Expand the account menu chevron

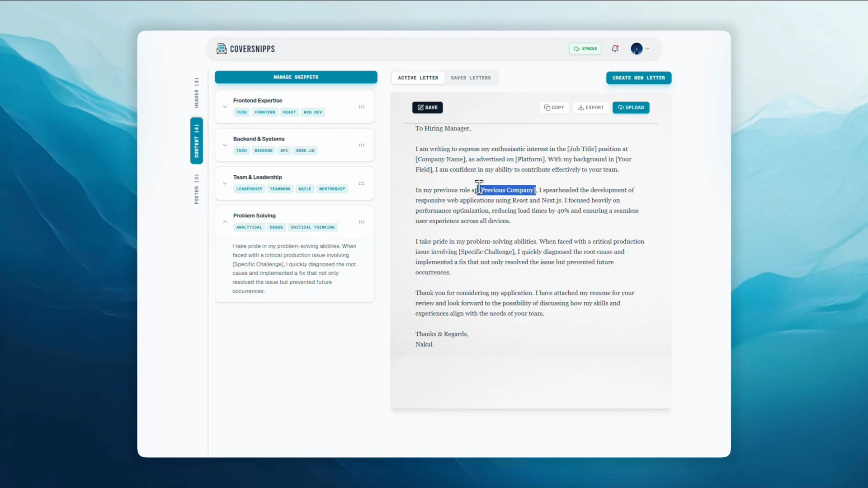(647, 49)
